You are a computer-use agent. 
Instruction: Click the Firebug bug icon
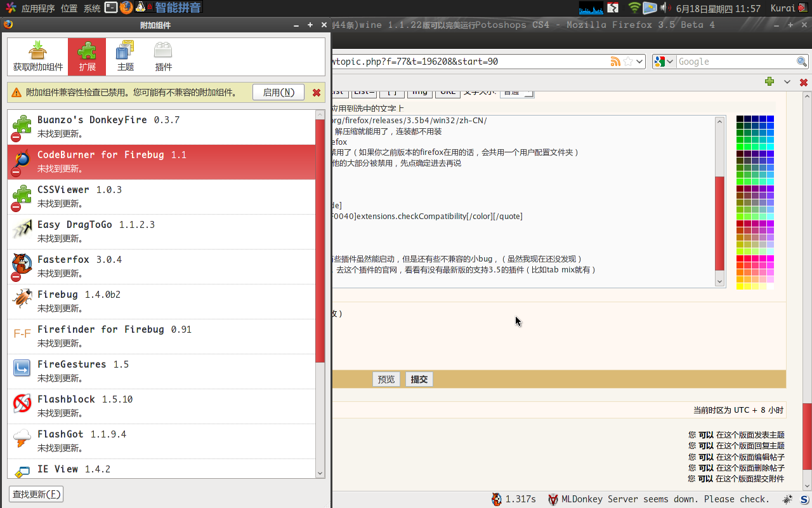click(x=22, y=300)
